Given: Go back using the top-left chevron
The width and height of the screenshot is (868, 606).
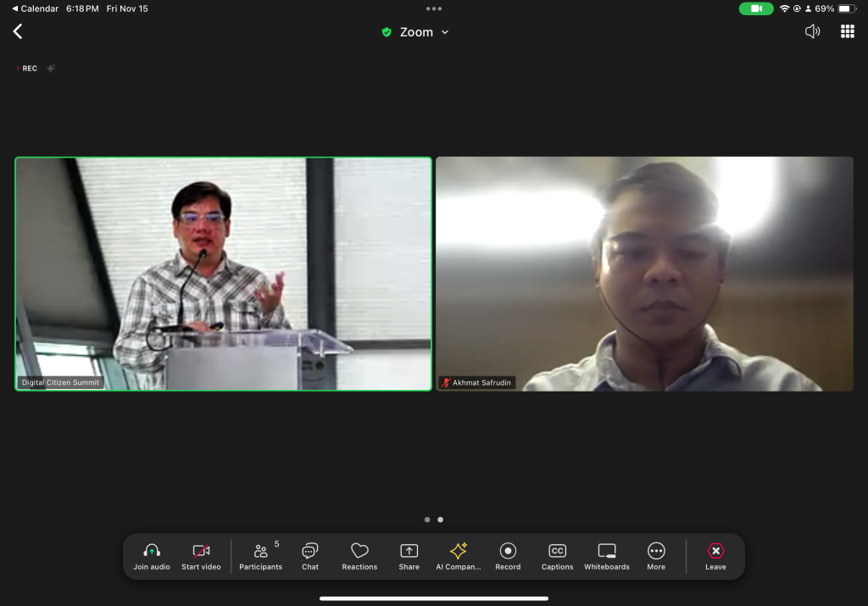Looking at the screenshot, I should (x=18, y=31).
